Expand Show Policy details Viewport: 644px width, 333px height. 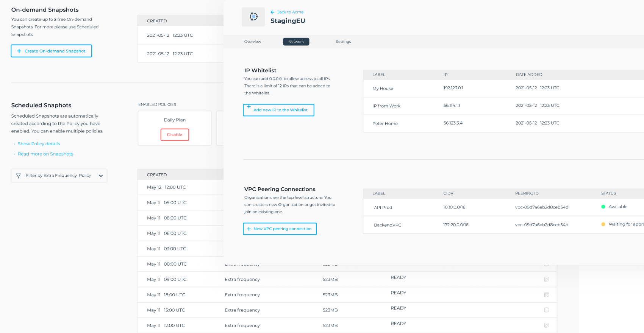[39, 144]
